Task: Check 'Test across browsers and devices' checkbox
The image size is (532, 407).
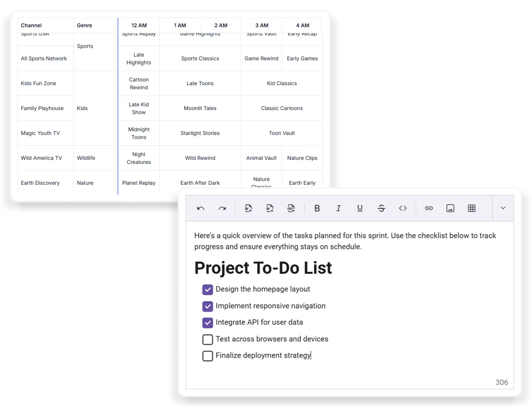Action: [207, 339]
